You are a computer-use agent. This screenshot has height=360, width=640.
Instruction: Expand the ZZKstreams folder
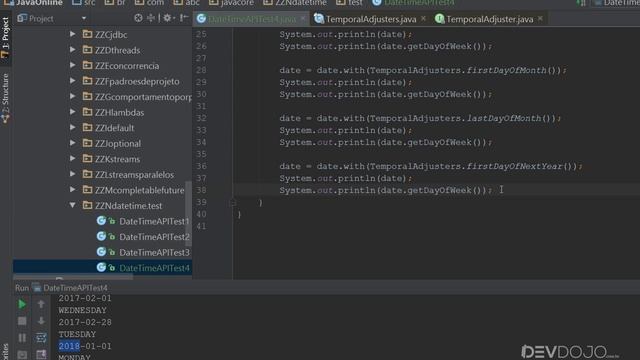(72, 159)
